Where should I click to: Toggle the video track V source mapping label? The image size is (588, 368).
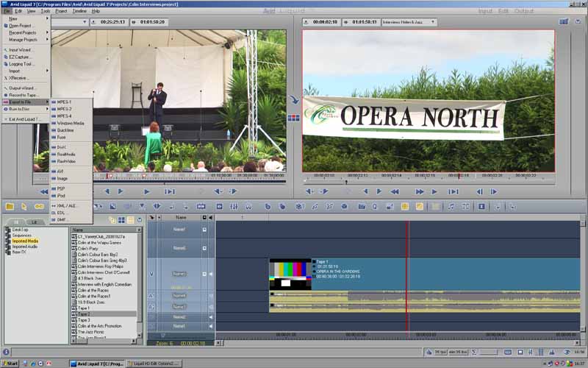click(151, 274)
